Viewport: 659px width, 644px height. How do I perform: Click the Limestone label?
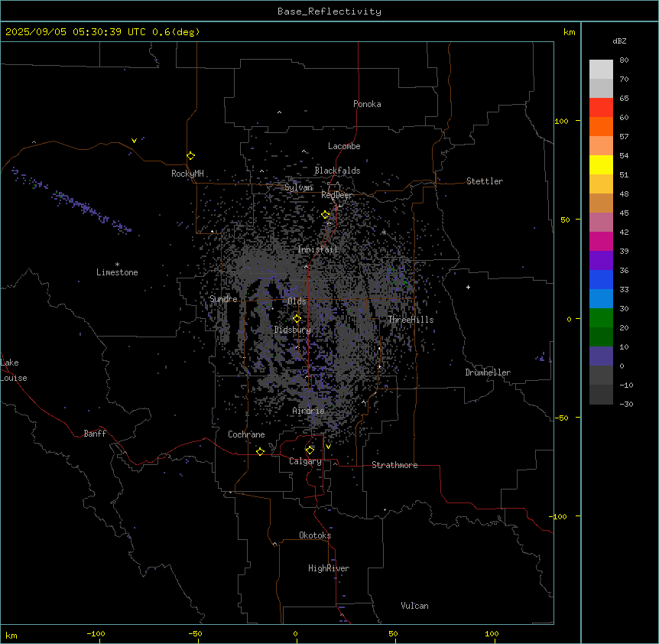[x=117, y=272]
